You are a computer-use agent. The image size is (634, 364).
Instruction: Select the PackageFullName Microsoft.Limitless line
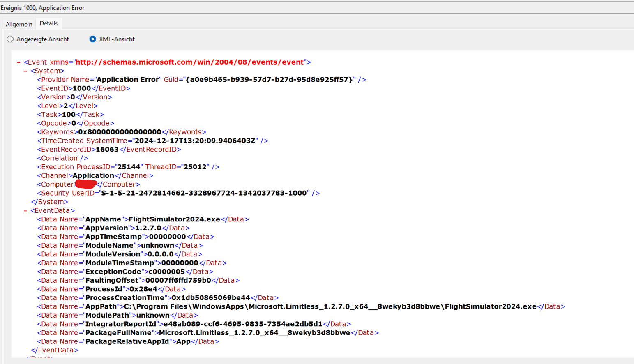coord(208,333)
